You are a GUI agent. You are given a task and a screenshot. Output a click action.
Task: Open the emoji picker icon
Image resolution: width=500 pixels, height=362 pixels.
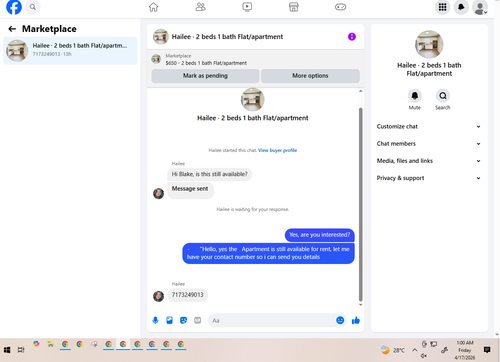click(x=340, y=320)
